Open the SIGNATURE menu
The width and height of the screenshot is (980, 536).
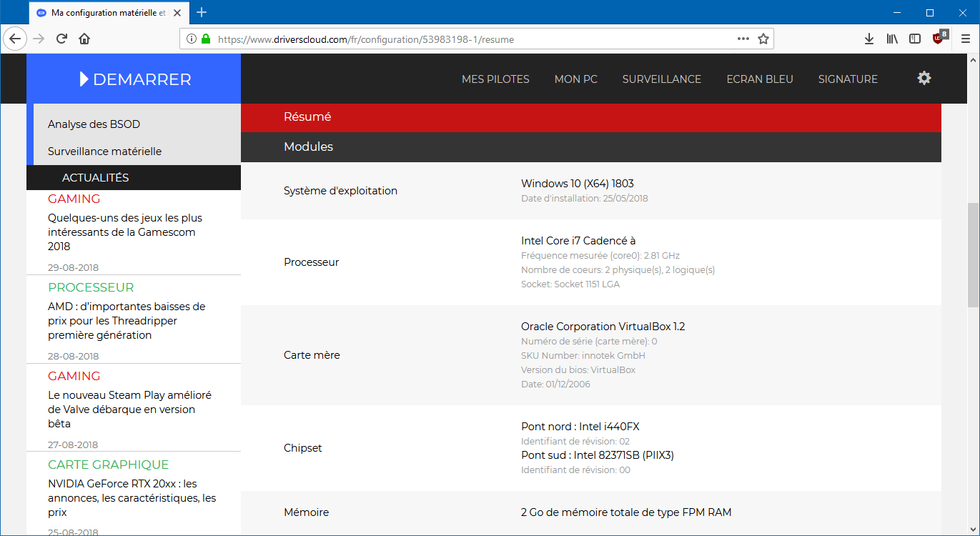(x=848, y=79)
